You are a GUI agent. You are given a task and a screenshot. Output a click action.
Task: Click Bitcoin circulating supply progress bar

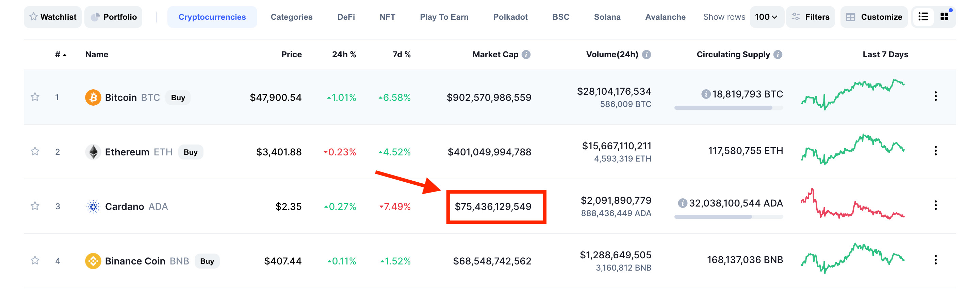click(729, 108)
